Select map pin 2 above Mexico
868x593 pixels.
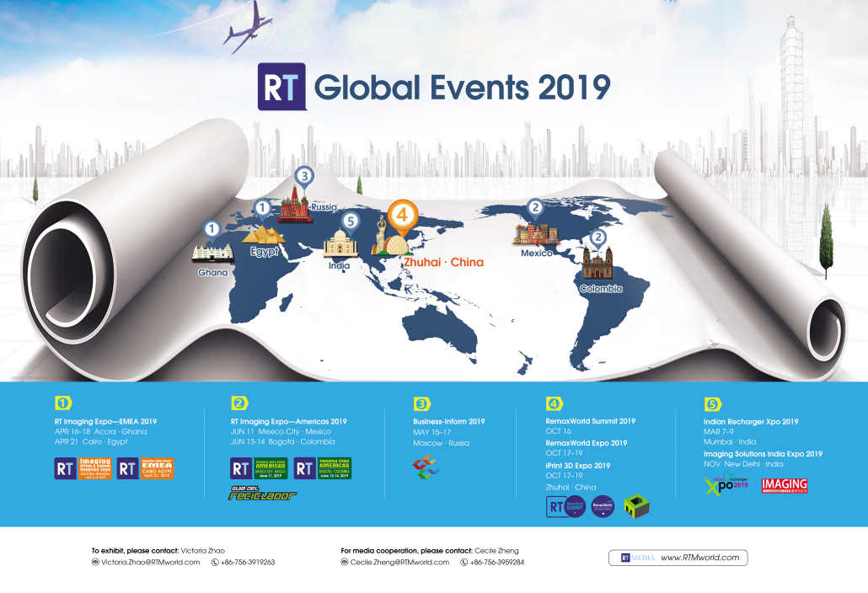(535, 209)
